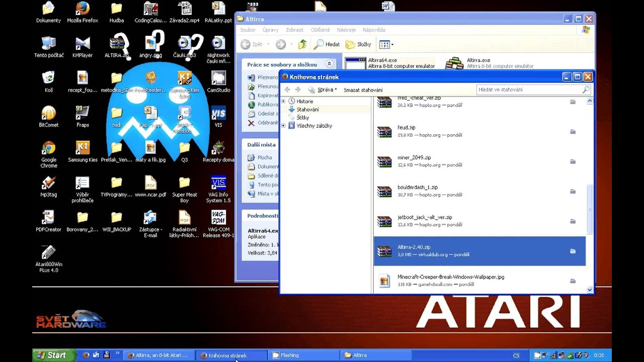This screenshot has height=362, width=644.
Task: Click the folder icon on feud.zip row
Action: pyautogui.click(x=573, y=132)
